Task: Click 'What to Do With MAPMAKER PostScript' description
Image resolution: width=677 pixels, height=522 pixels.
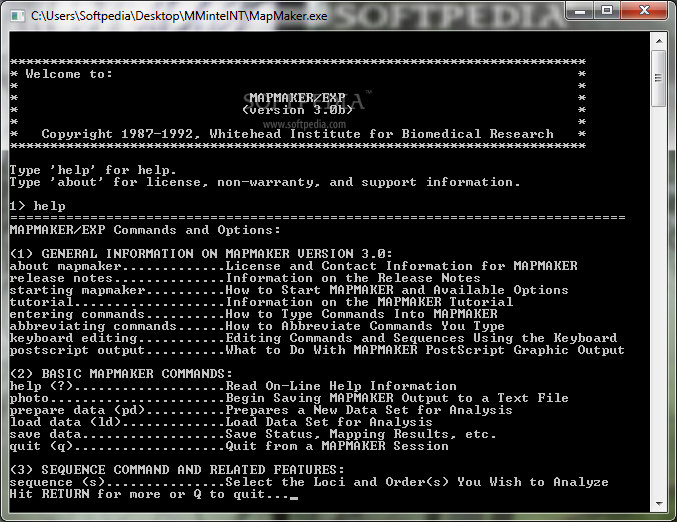Action: [425, 350]
